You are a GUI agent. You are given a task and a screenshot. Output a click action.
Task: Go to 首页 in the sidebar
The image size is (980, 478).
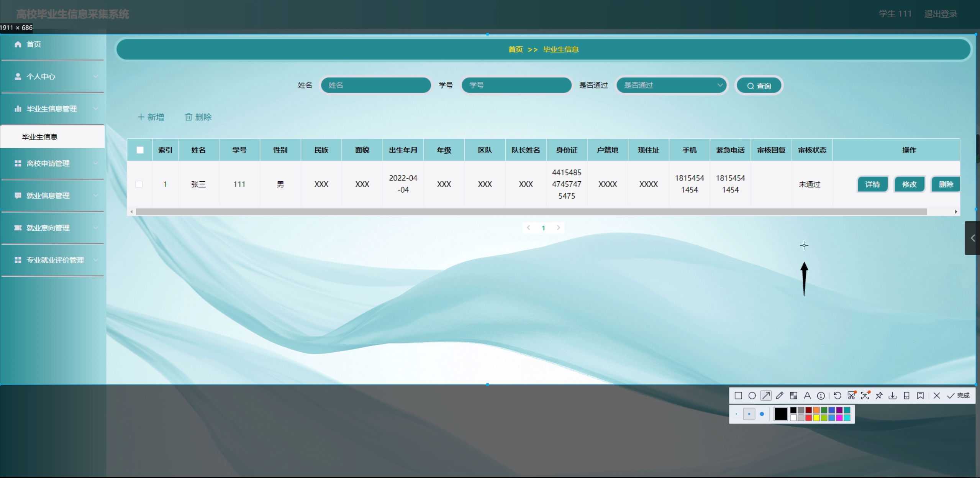[x=34, y=44]
